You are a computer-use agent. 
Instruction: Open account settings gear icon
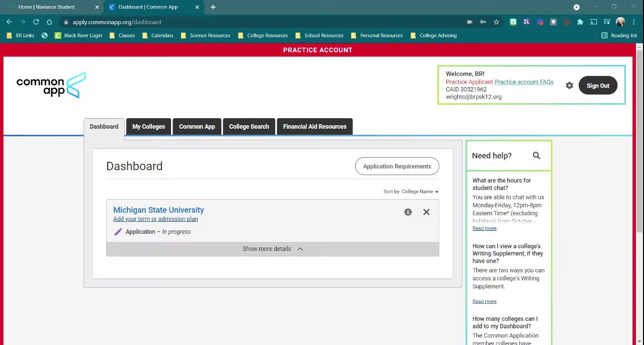pos(569,85)
